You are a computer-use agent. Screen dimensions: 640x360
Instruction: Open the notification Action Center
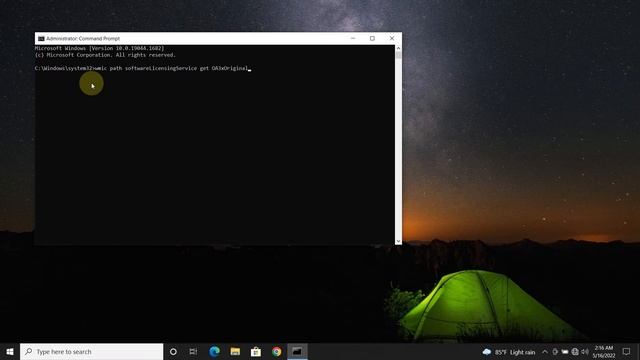pyautogui.click(x=627, y=351)
